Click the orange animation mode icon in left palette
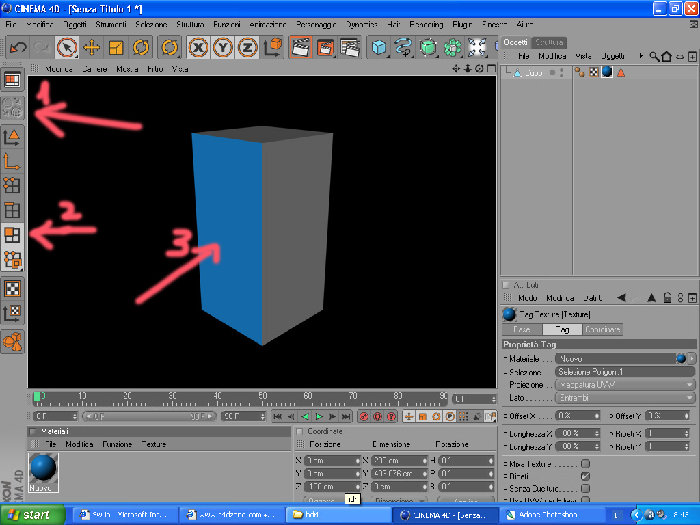 tap(12, 342)
